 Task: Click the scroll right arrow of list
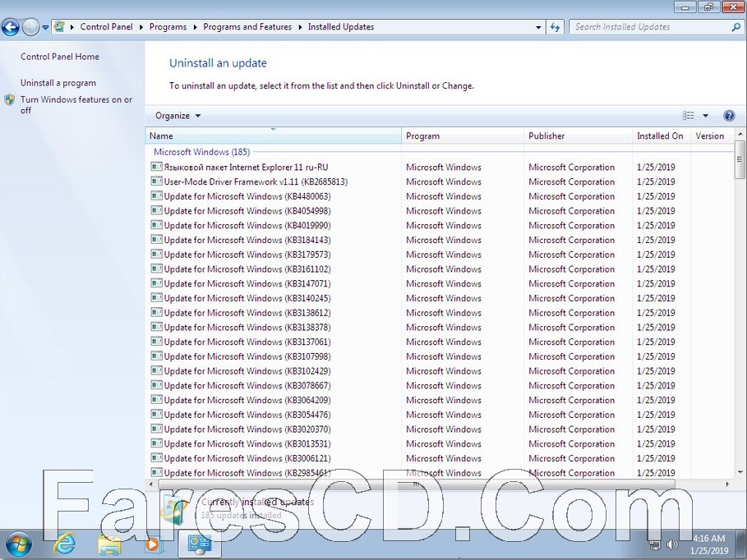point(727,484)
